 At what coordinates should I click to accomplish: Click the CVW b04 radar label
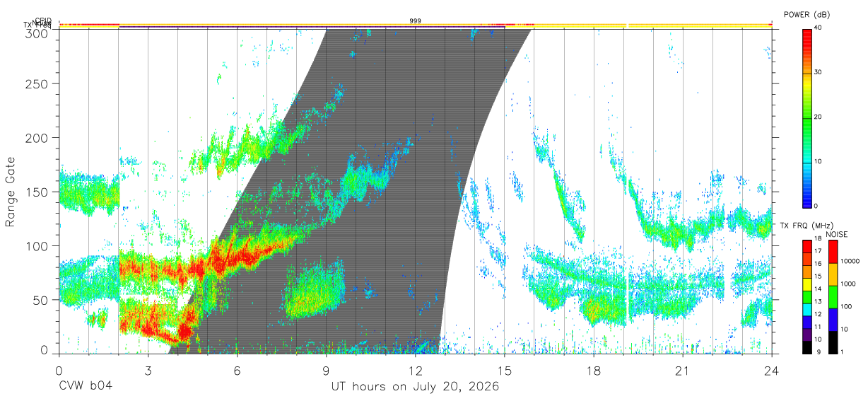pos(86,387)
